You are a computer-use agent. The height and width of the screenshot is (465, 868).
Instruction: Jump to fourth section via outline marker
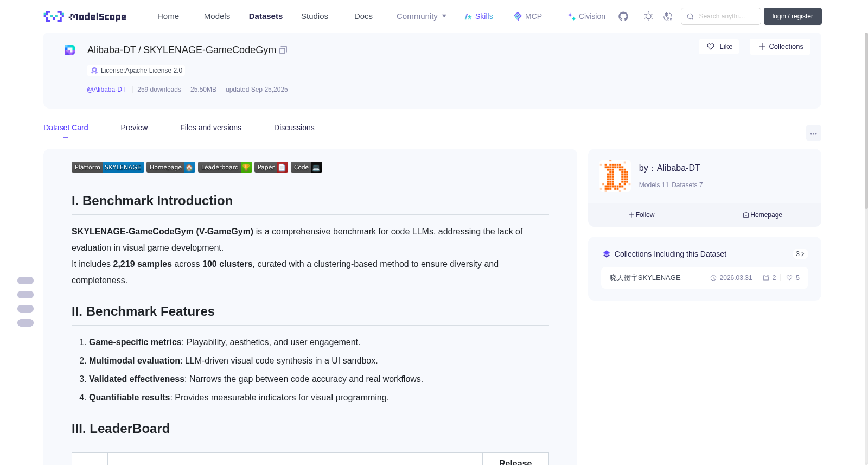[x=25, y=323]
